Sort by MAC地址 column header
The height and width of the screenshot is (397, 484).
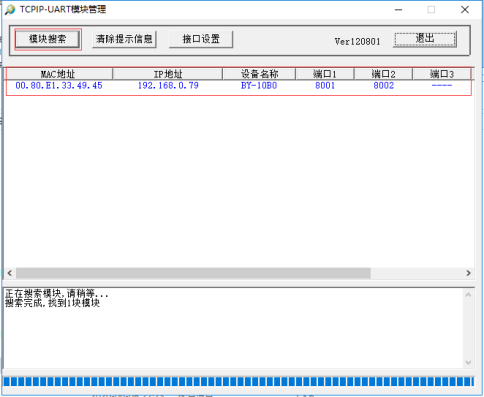[58, 74]
